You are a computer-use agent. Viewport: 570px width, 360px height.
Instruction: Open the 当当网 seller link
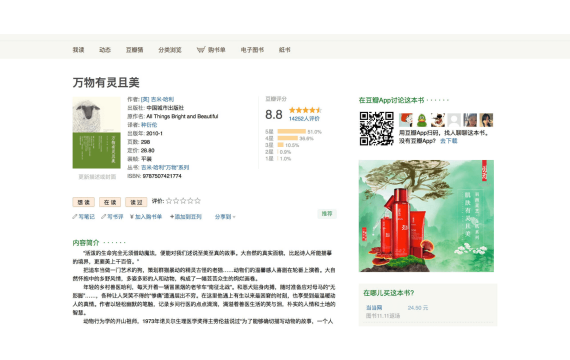(374, 308)
